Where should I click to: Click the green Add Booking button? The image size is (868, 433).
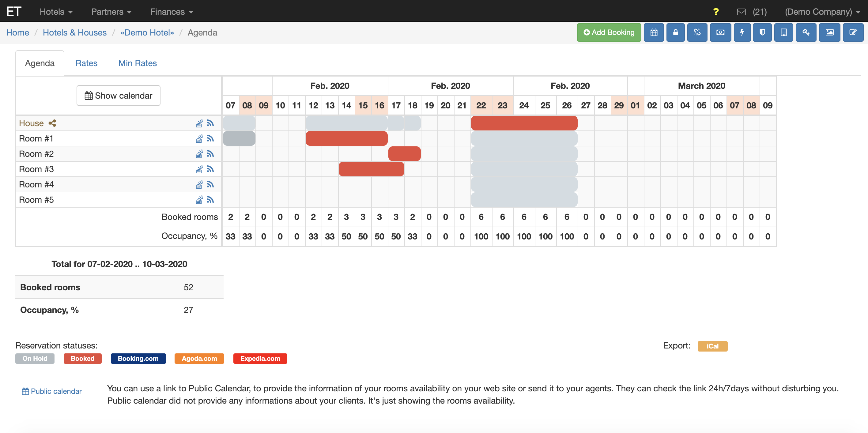click(609, 32)
